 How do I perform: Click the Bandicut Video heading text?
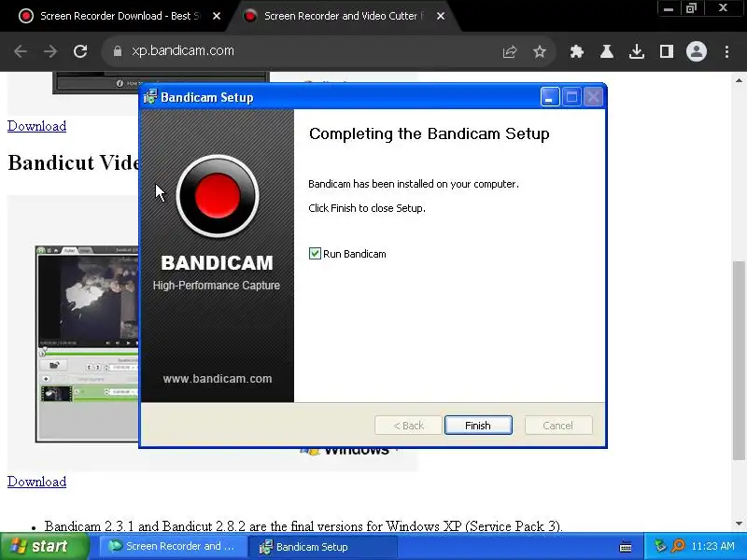(x=74, y=162)
